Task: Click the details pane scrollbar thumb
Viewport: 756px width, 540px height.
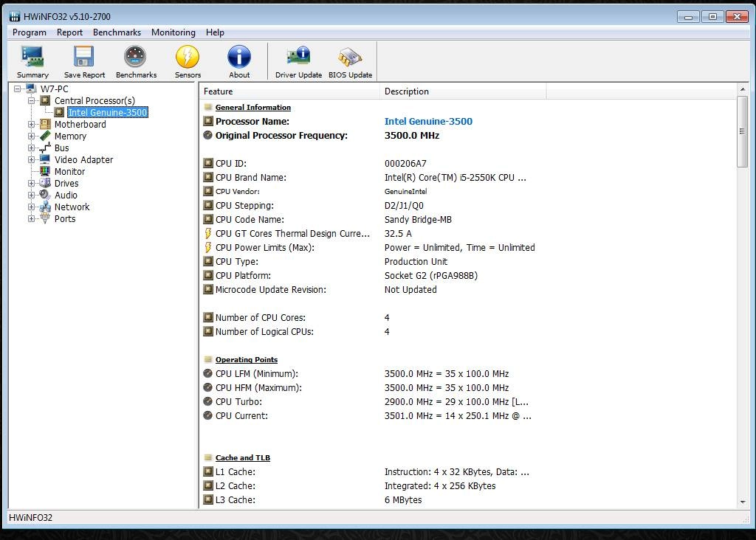Action: click(x=742, y=131)
